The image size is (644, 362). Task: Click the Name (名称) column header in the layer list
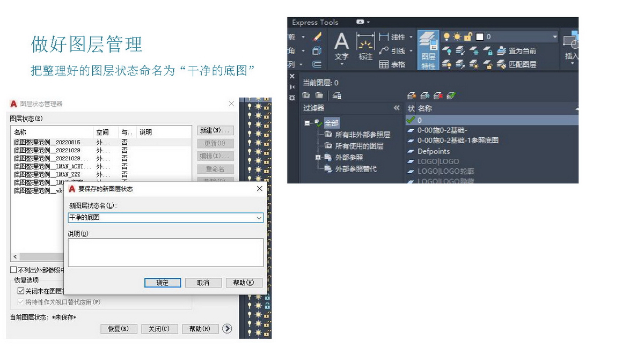coord(425,108)
